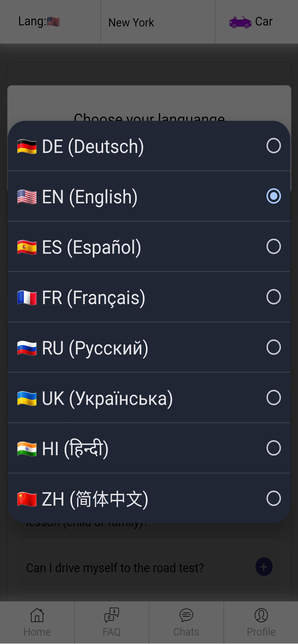This screenshot has width=298, height=644.
Task: Tap the Home house icon
Action: tap(37, 615)
